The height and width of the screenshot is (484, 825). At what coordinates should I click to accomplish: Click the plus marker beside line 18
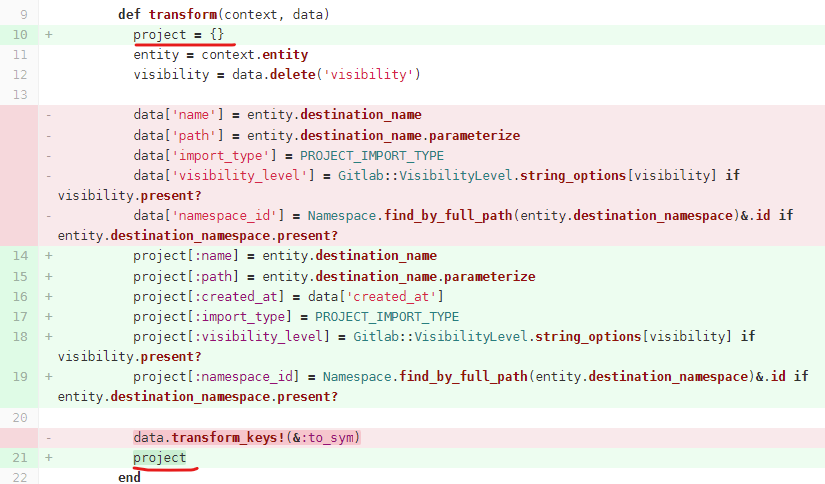(x=48, y=337)
